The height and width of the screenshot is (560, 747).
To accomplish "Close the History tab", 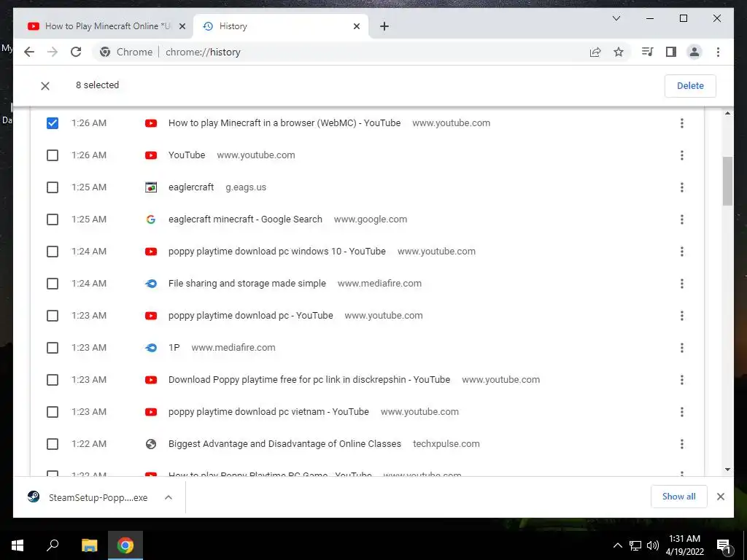I will (x=356, y=26).
